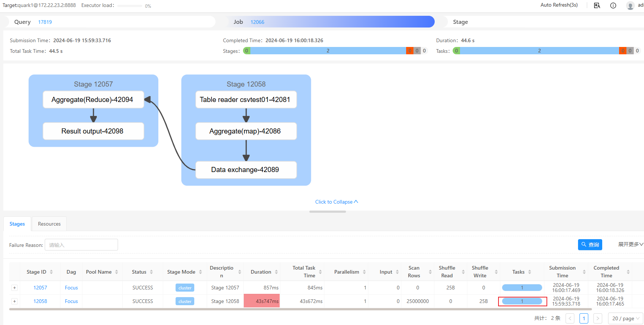Select the Aggregate(map)-42086 node
Viewport: 644px width, 325px height.
[246, 131]
